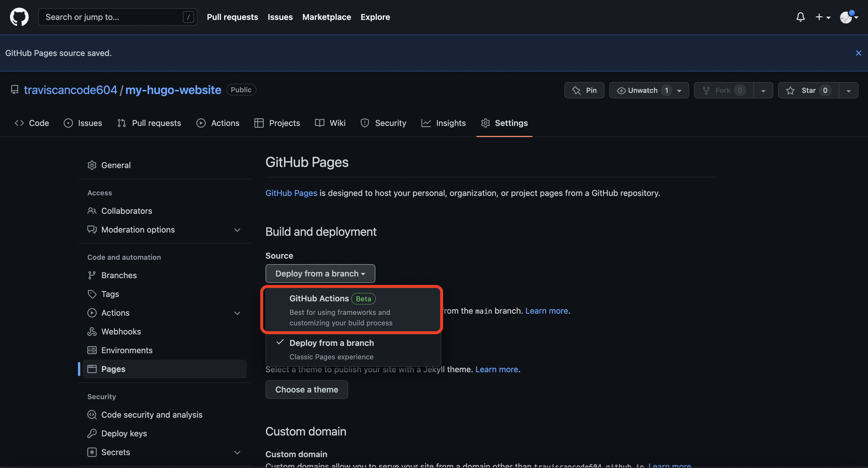868x468 pixels.
Task: Click the Settings tab gear icon
Action: (x=485, y=123)
